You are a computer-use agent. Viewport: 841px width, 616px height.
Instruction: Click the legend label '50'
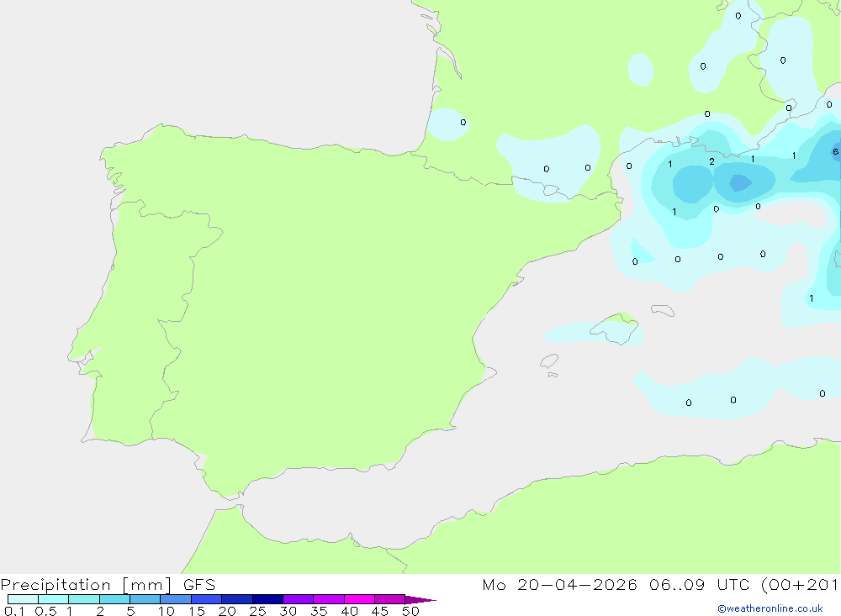[x=410, y=611]
